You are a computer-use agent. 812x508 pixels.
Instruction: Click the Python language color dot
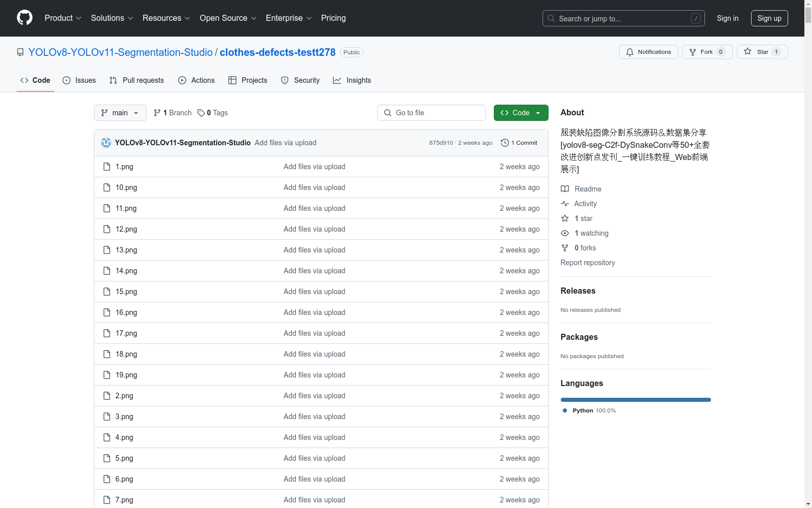[565, 410]
